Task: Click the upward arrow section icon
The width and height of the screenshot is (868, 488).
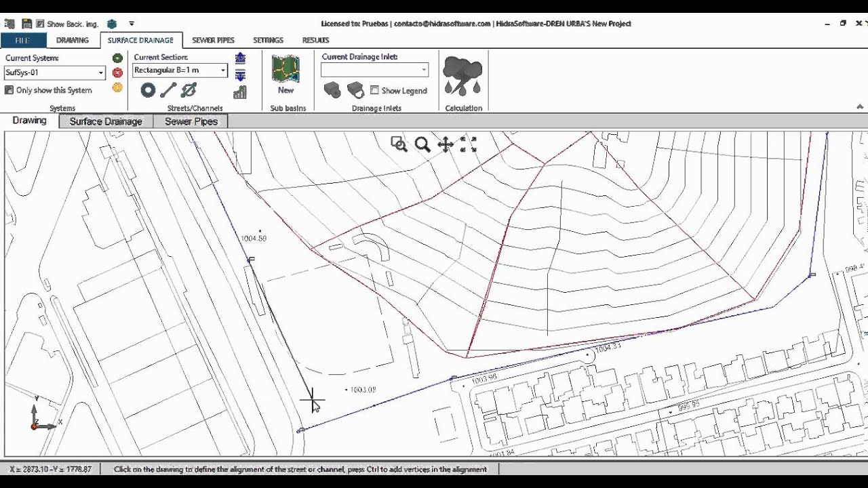Action: tap(240, 58)
